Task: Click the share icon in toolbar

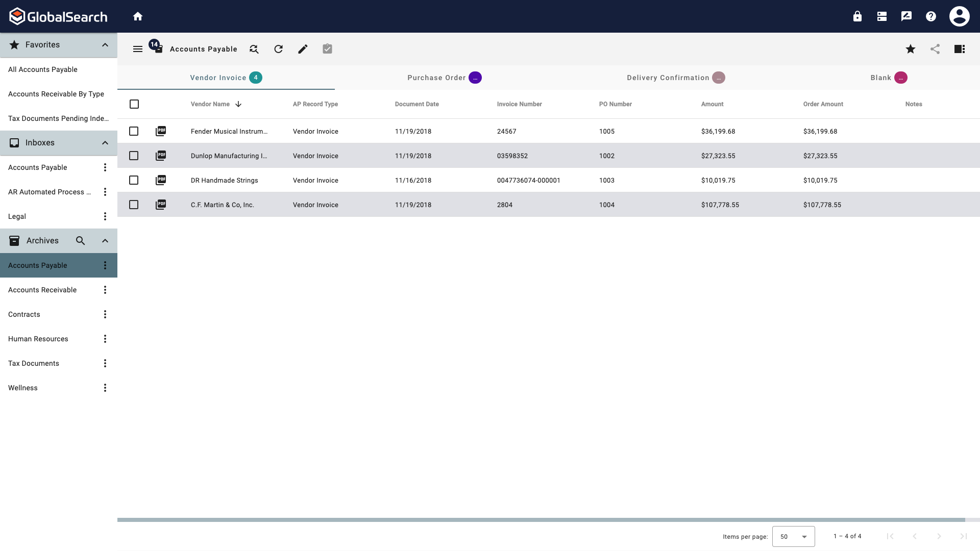Action: pyautogui.click(x=935, y=49)
